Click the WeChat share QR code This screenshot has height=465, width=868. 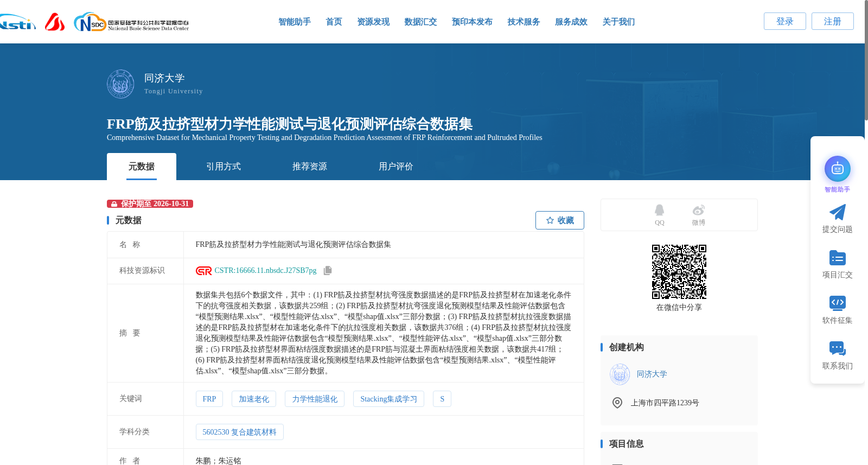tap(679, 272)
